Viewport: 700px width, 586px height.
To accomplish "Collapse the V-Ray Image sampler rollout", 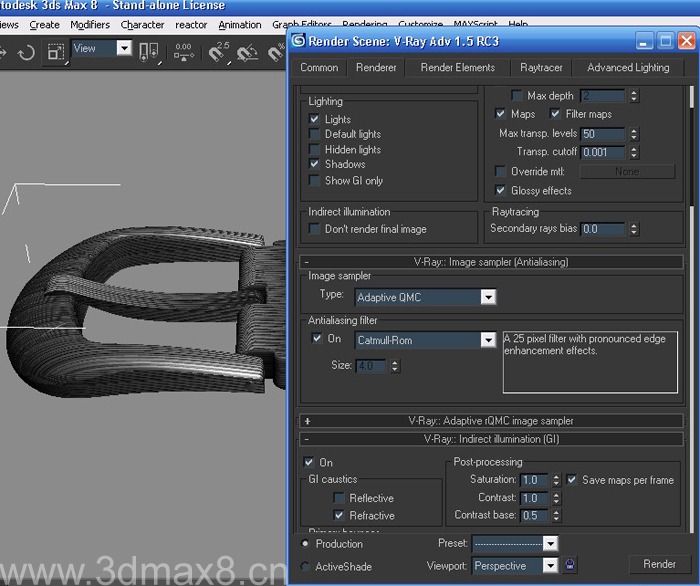I will [491, 262].
